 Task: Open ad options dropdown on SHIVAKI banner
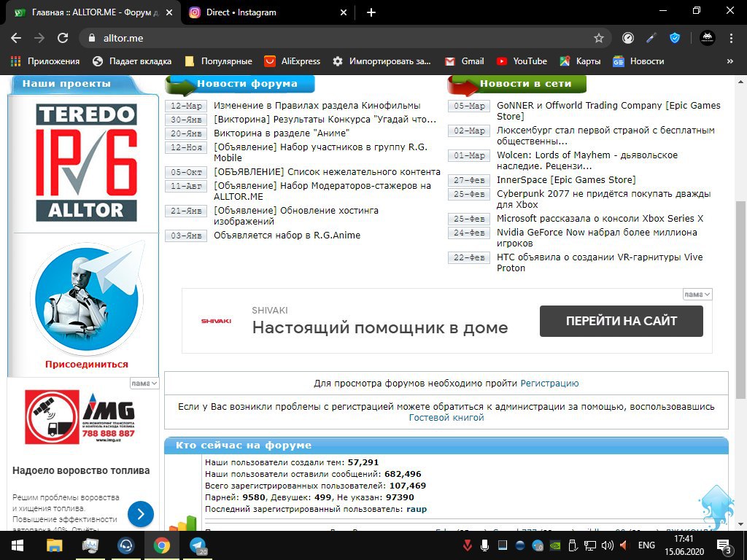pos(697,295)
